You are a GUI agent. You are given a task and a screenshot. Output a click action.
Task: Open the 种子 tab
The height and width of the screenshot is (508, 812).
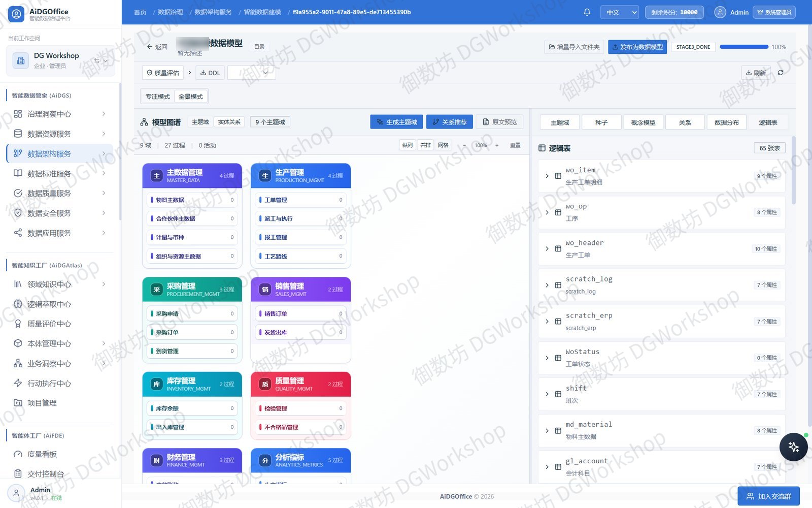click(x=601, y=122)
